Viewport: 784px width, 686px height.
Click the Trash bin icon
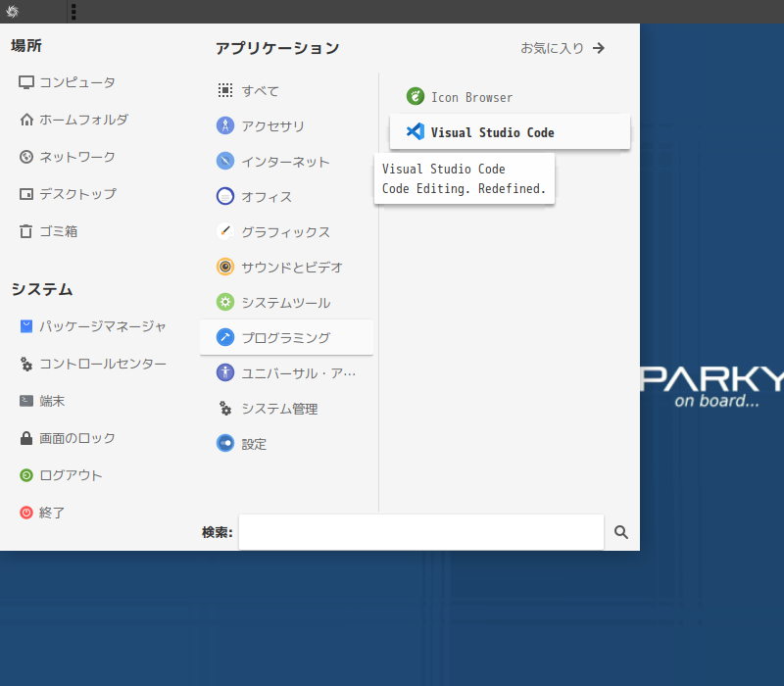point(26,231)
